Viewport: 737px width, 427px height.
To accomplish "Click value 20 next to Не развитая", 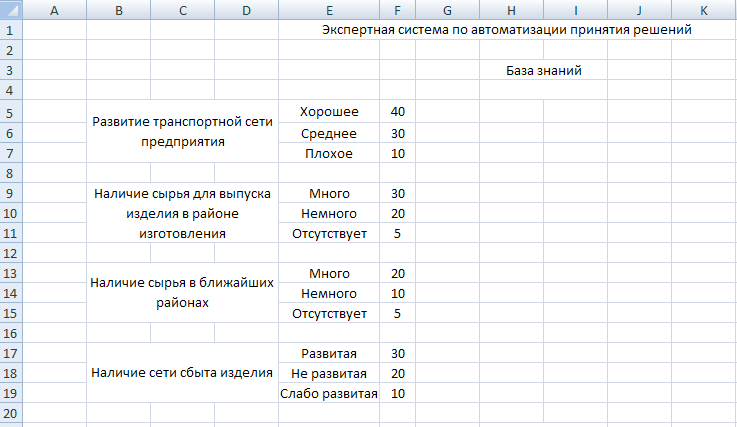I will point(398,373).
